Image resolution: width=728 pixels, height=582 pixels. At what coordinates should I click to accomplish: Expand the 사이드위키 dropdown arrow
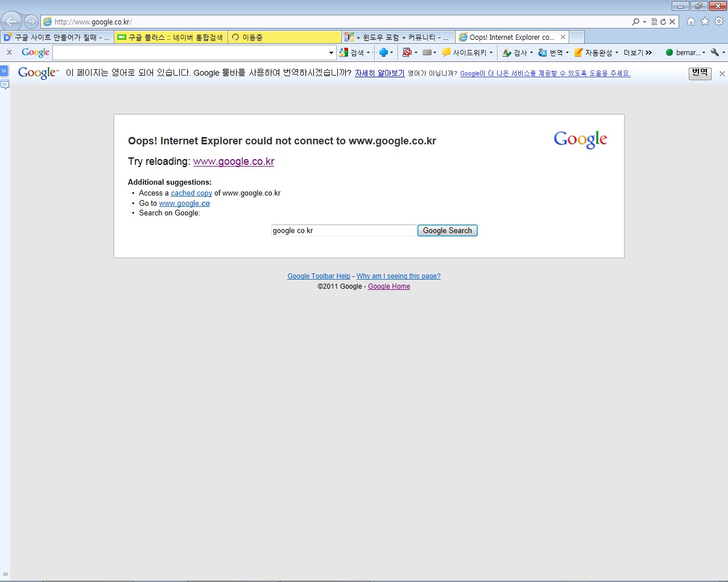click(x=491, y=53)
